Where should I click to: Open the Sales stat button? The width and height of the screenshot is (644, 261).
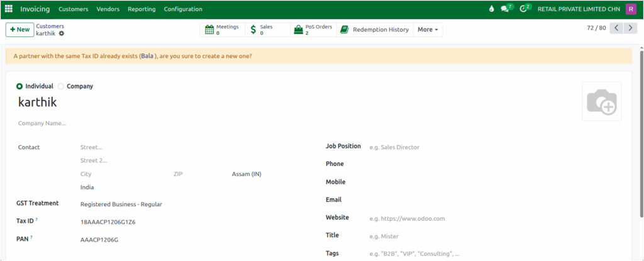coord(268,30)
